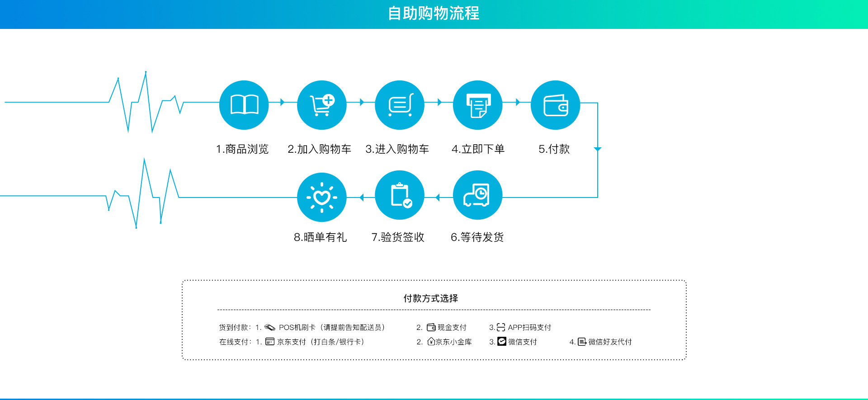
Task: Click the '京东小金库' option text
Action: [454, 342]
